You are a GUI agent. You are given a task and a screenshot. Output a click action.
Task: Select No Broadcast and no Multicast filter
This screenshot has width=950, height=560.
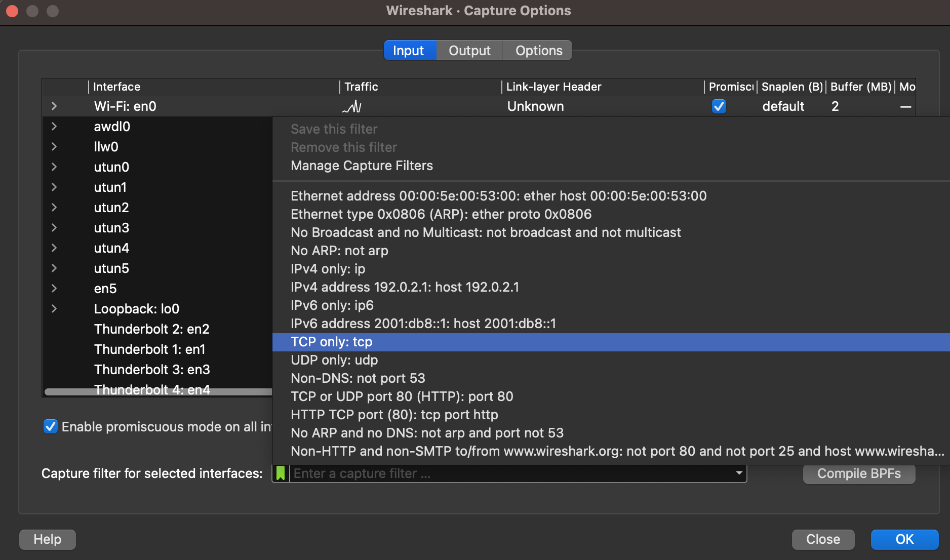coord(611,232)
